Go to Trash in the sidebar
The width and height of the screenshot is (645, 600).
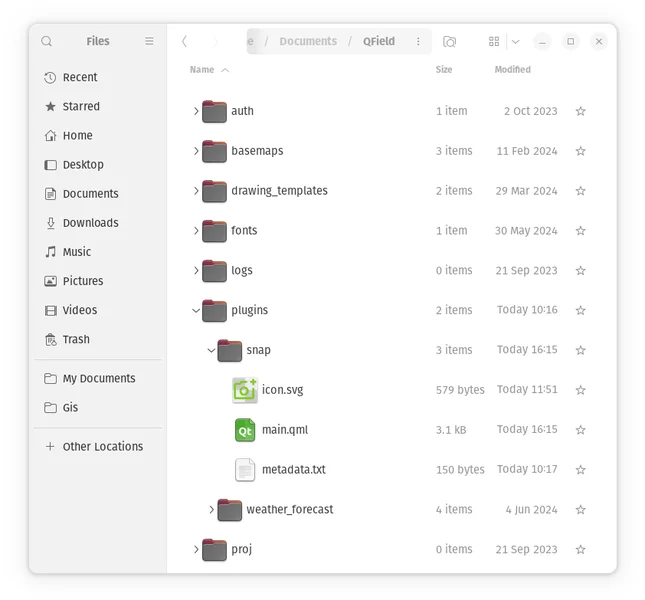pos(76,339)
